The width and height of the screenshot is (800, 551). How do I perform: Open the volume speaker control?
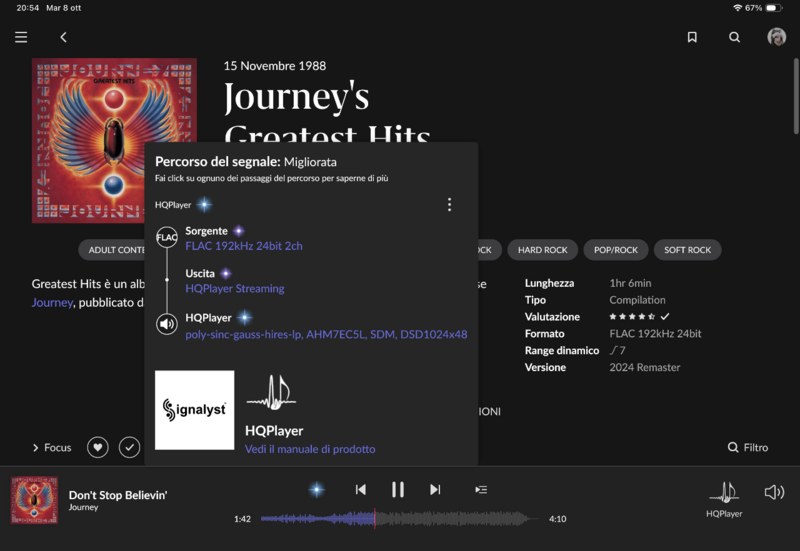[x=774, y=492]
